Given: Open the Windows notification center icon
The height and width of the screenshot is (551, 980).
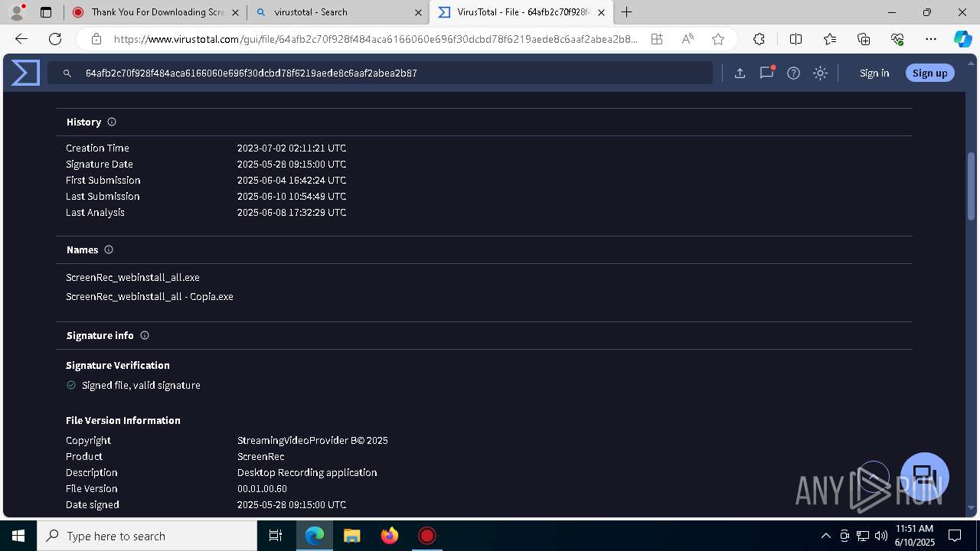Looking at the screenshot, I should [955, 536].
